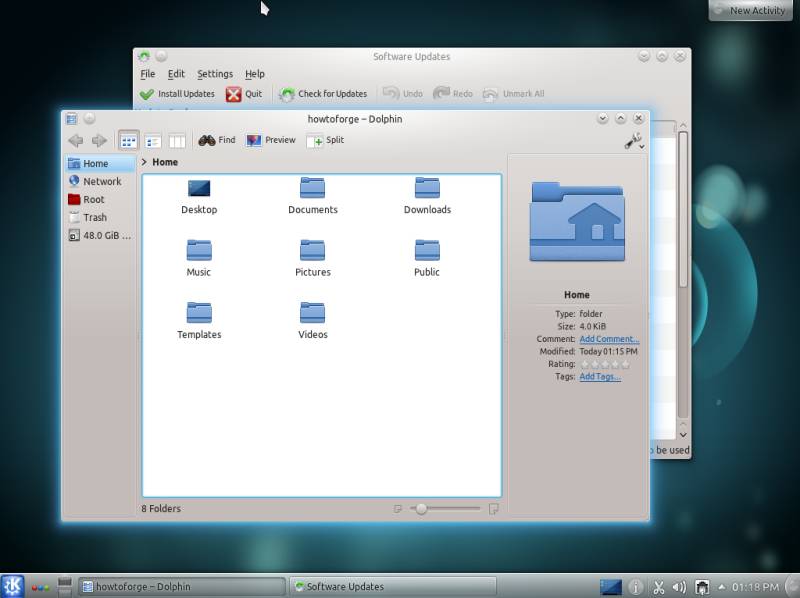Open Find in Dolphin toolbar
This screenshot has width=800, height=598.
(217, 140)
